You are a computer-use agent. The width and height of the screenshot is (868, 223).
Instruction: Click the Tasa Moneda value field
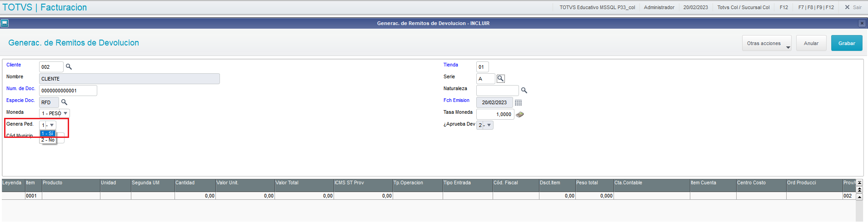click(x=495, y=114)
